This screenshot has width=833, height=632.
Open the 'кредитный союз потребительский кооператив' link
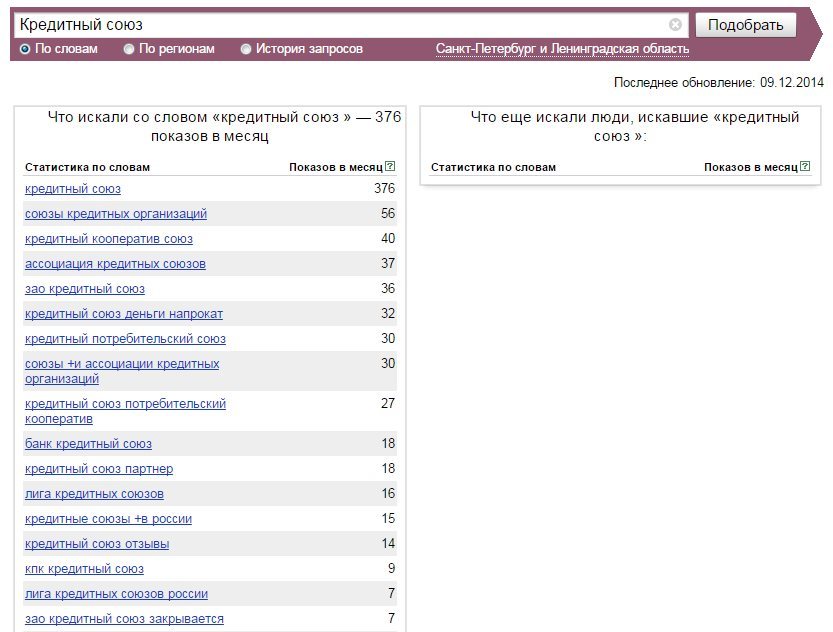click(x=125, y=411)
